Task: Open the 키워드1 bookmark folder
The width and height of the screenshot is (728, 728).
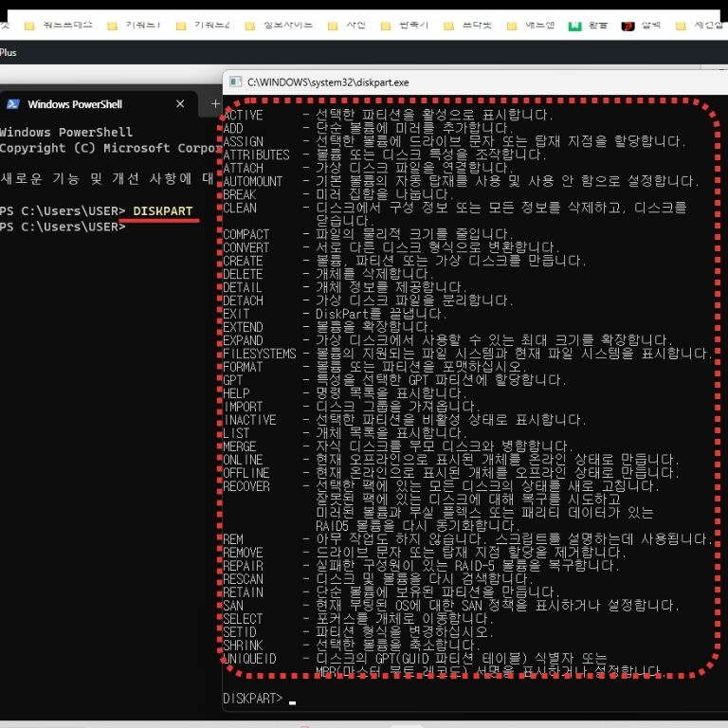Action: pos(134,25)
